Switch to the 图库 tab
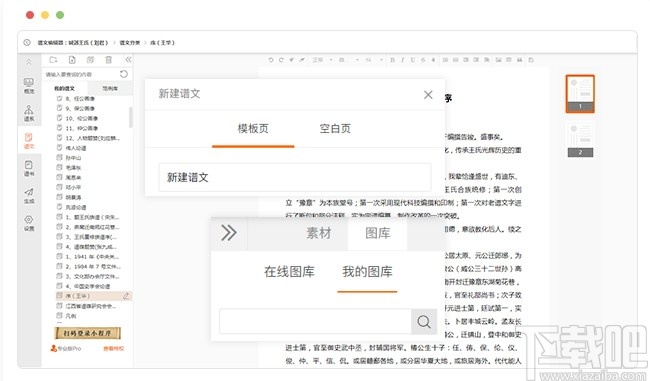This screenshot has width=650, height=381. pos(378,233)
